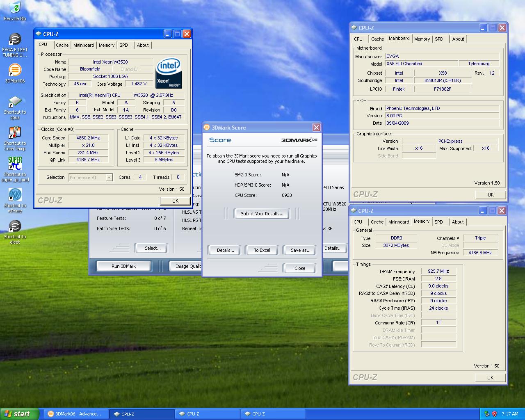Click the 3DMark Score title bar icon

pos(207,128)
